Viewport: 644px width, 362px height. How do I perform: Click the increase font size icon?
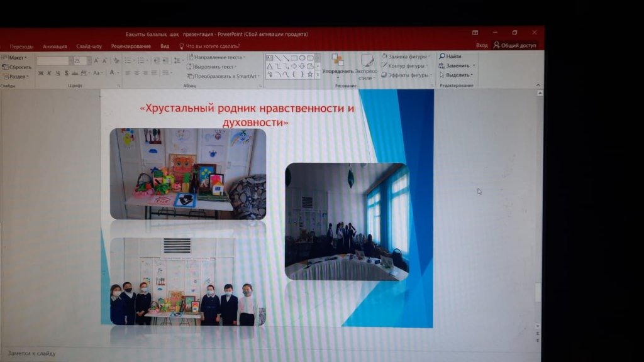[96, 61]
